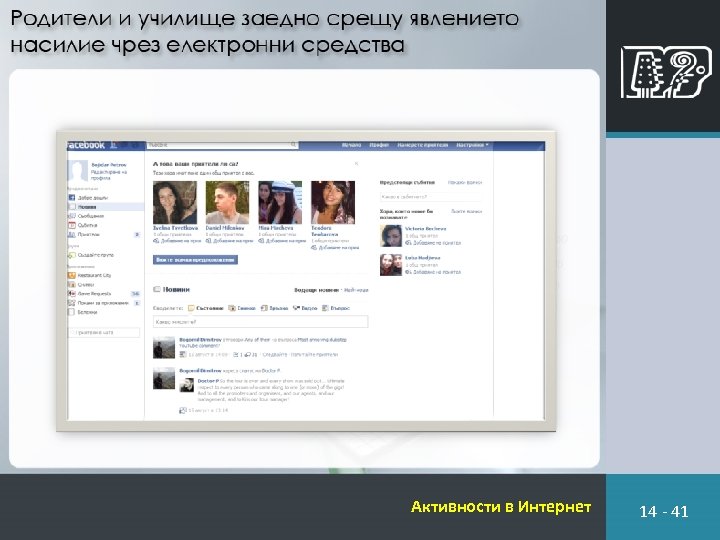Click the search magnifier icon in header
Screen dimensions: 720x540
click(x=293, y=145)
